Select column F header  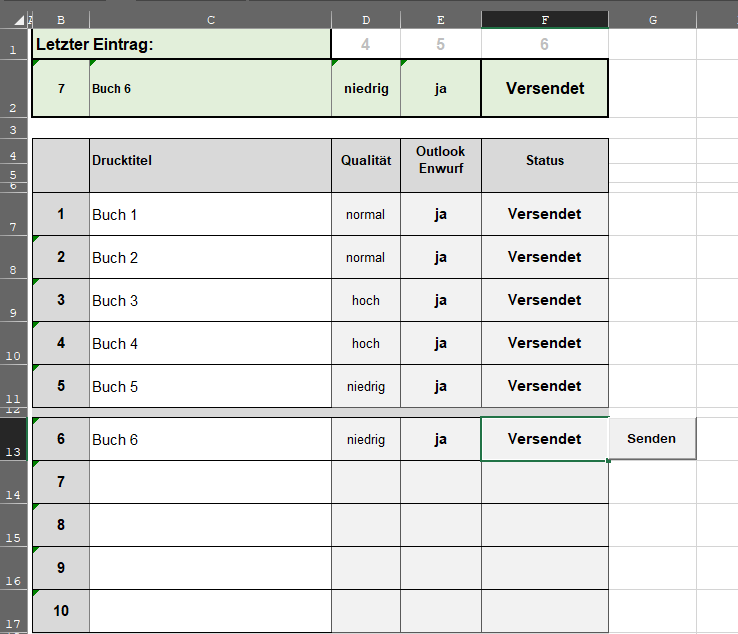coord(545,20)
